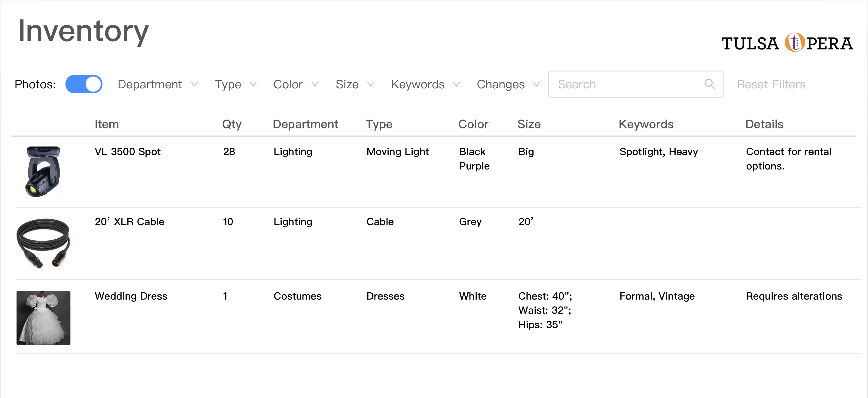This screenshot has height=398, width=868.
Task: Click the White color cell
Action: point(473,296)
